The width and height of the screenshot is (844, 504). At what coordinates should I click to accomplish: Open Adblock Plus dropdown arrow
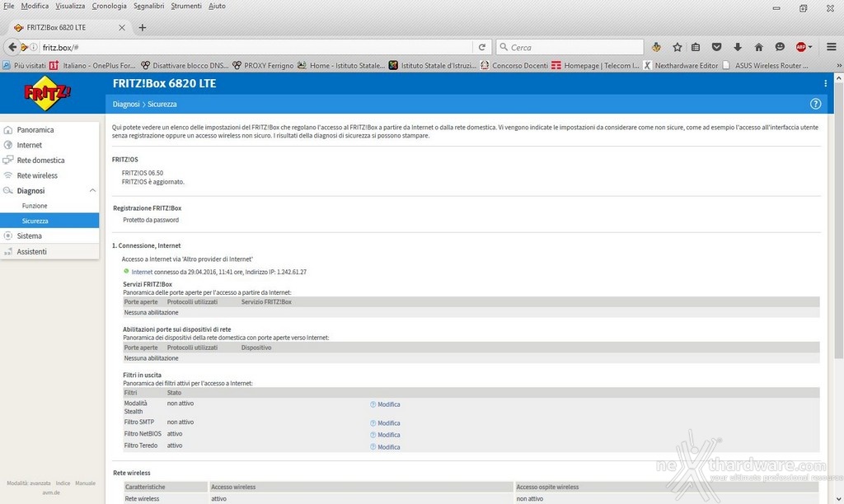coord(810,47)
